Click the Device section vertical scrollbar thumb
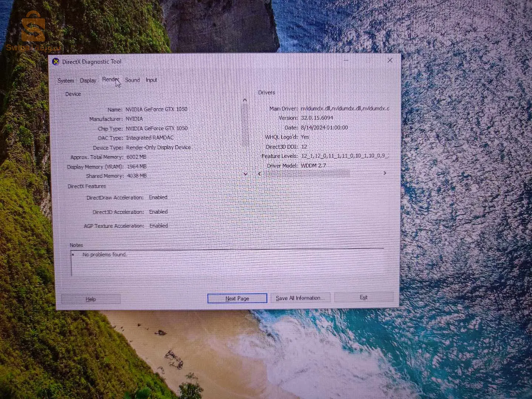Screen dimensions: 532x399 (245, 126)
